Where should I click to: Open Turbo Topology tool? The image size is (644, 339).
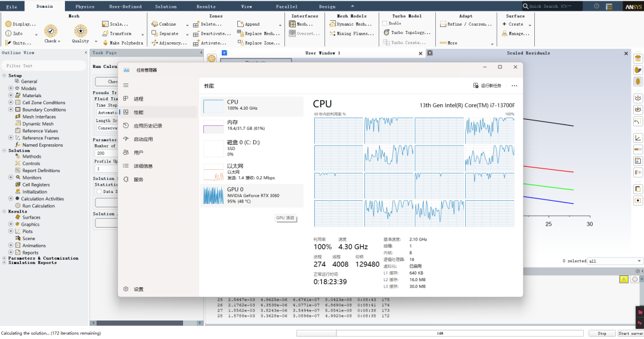(x=407, y=32)
